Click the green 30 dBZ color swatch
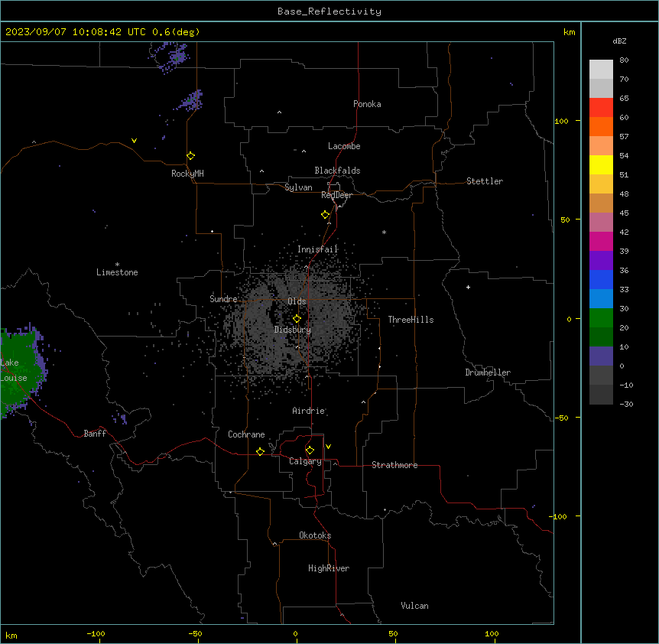The image size is (659, 644). [x=601, y=318]
